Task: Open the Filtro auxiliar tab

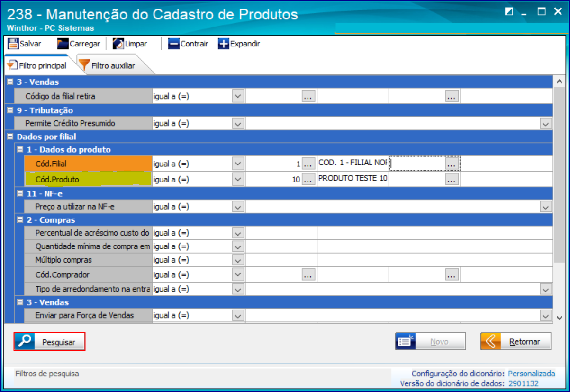Action: coord(108,65)
